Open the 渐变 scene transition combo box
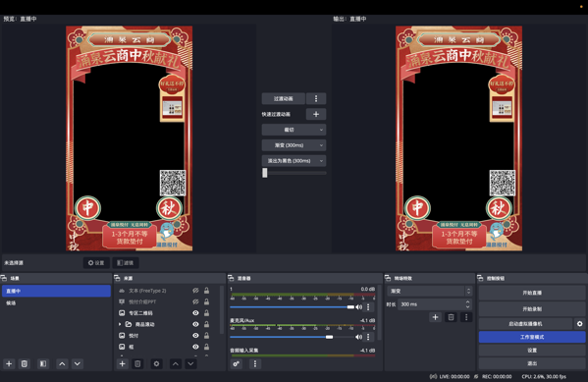Viewport: 588px width, 382px height. (430, 291)
